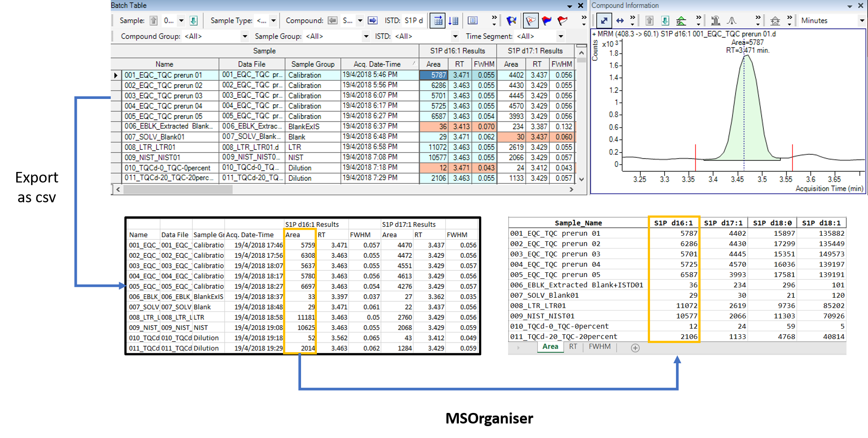This screenshot has width=868, height=438.
Task: Go to next compound with blue right arrow
Action: pos(373,21)
